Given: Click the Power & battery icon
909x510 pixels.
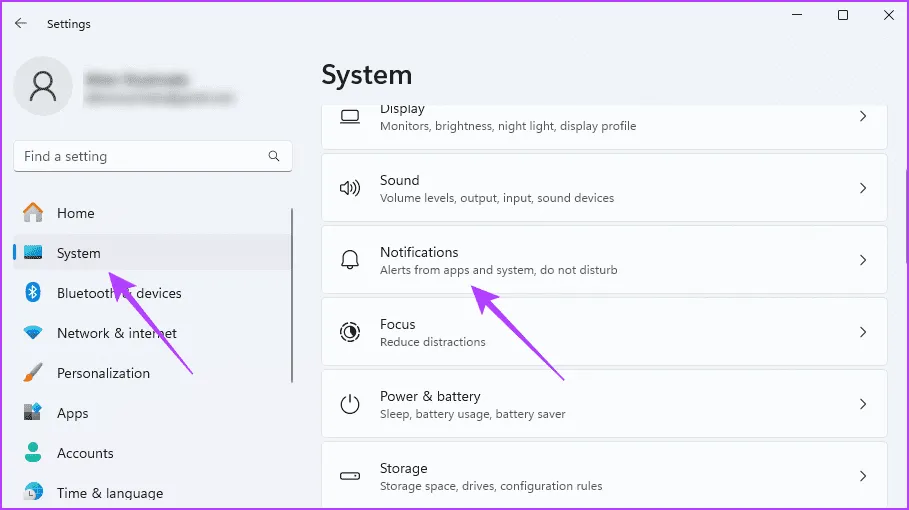Looking at the screenshot, I should (x=350, y=404).
